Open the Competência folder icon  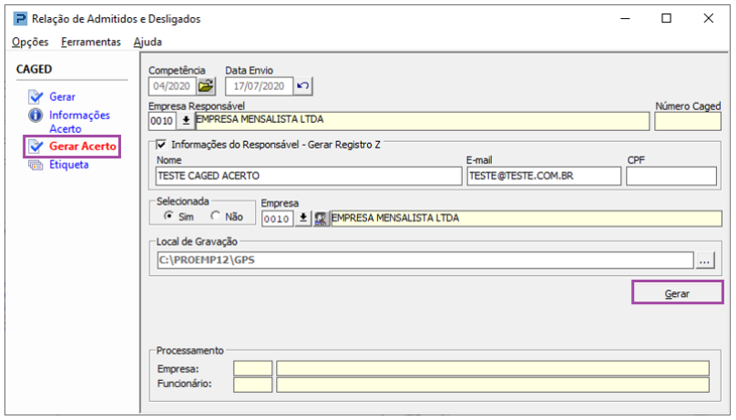point(206,86)
